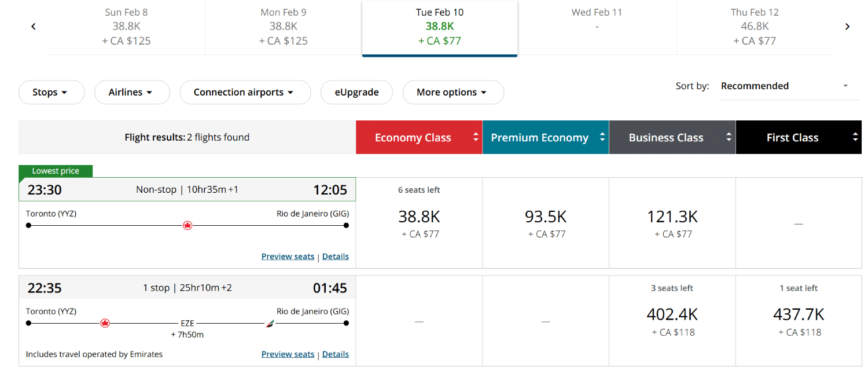
Task: Click the sort arrows on Business Class header
Action: (x=728, y=137)
